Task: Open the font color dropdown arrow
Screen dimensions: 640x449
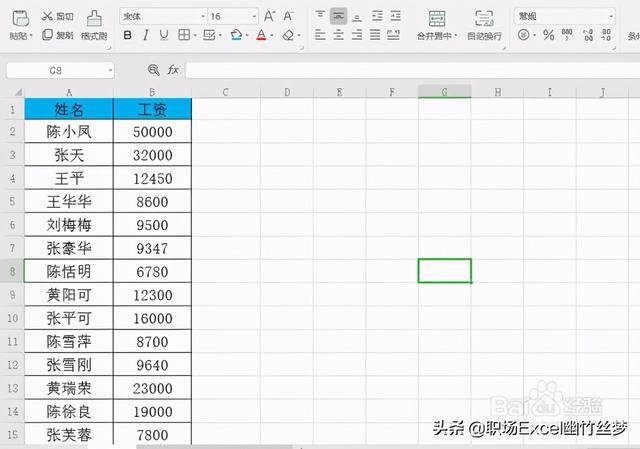Action: click(x=272, y=36)
